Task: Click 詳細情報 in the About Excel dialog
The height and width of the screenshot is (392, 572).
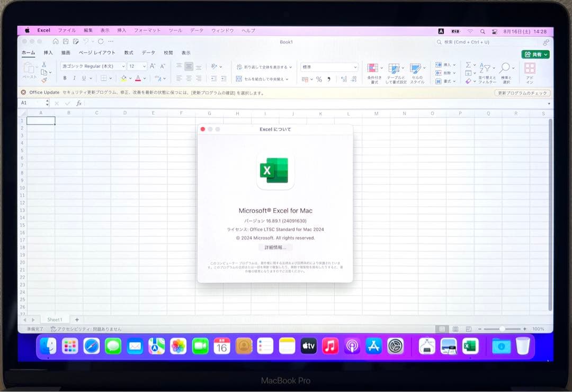Action: [x=275, y=247]
